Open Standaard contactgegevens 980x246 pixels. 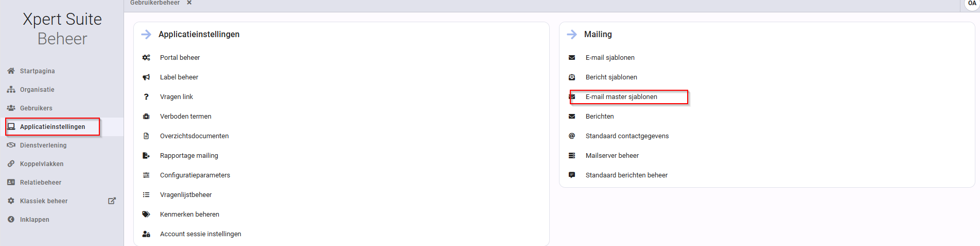click(627, 136)
